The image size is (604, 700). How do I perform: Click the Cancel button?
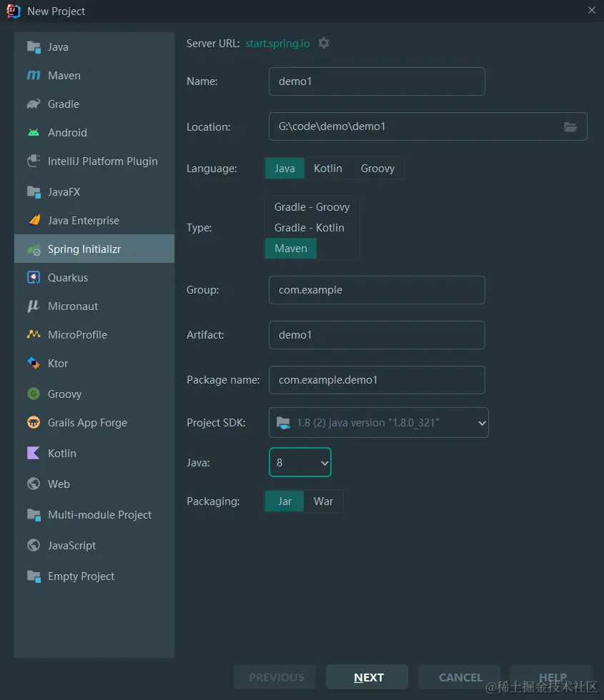[460, 677]
